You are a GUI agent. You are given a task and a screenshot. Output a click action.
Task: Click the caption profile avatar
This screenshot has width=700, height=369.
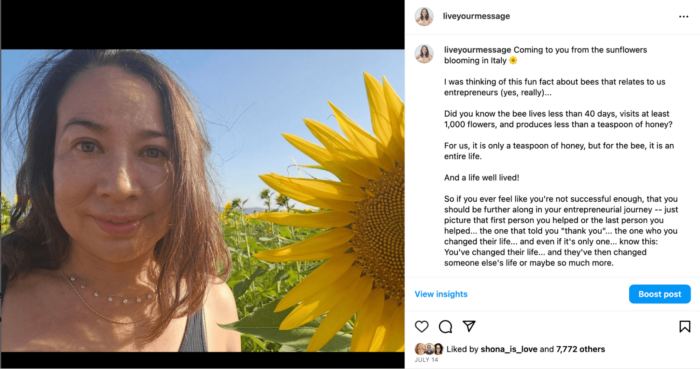pyautogui.click(x=424, y=54)
